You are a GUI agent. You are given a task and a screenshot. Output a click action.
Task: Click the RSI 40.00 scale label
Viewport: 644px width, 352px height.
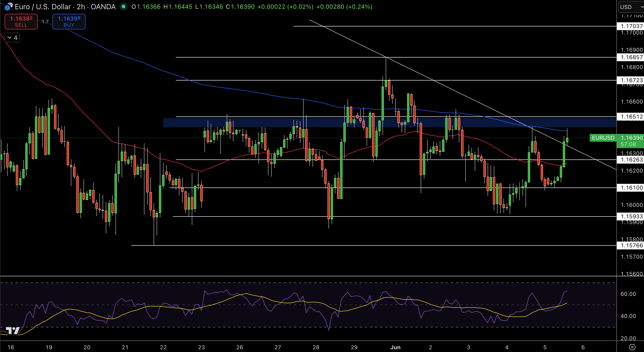point(628,316)
